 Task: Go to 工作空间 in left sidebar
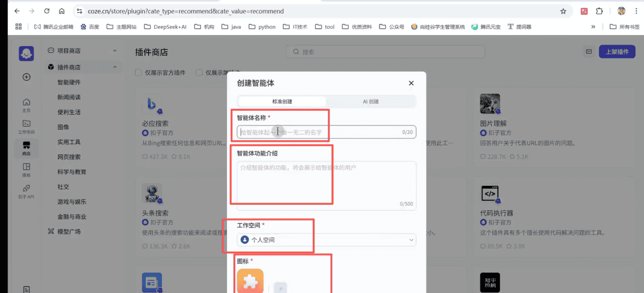[x=26, y=126]
